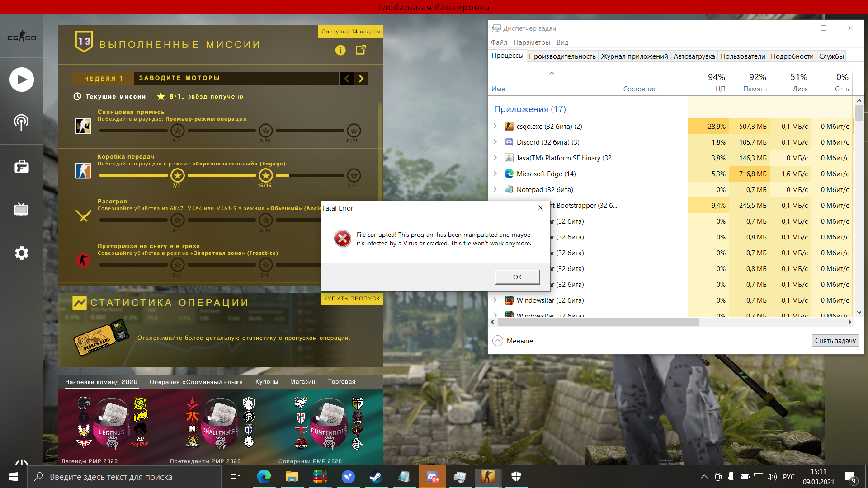Click Снять задачу button
The image size is (868, 488).
[835, 341]
